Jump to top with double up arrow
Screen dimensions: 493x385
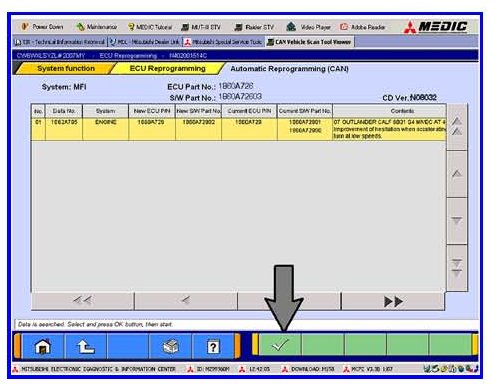click(x=457, y=127)
